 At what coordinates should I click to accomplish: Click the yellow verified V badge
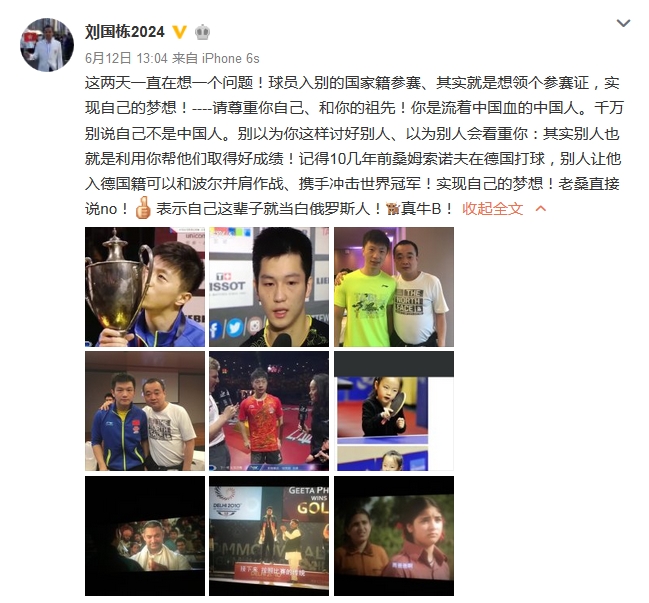tap(179, 32)
